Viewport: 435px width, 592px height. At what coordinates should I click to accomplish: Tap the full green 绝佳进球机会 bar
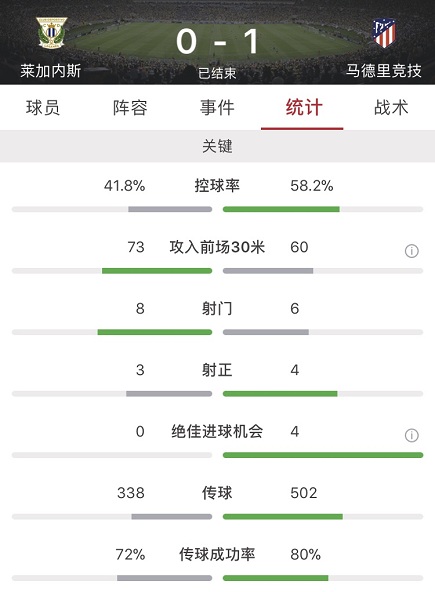point(323,455)
